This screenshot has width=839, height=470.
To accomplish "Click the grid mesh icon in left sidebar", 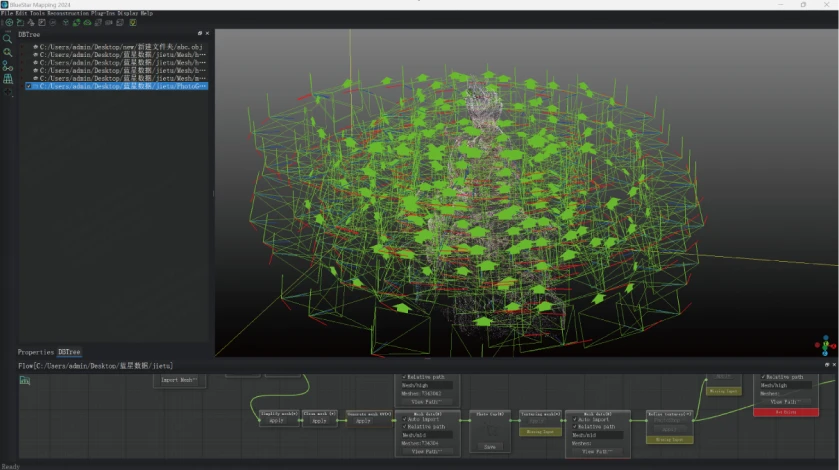I will pyautogui.click(x=8, y=78).
